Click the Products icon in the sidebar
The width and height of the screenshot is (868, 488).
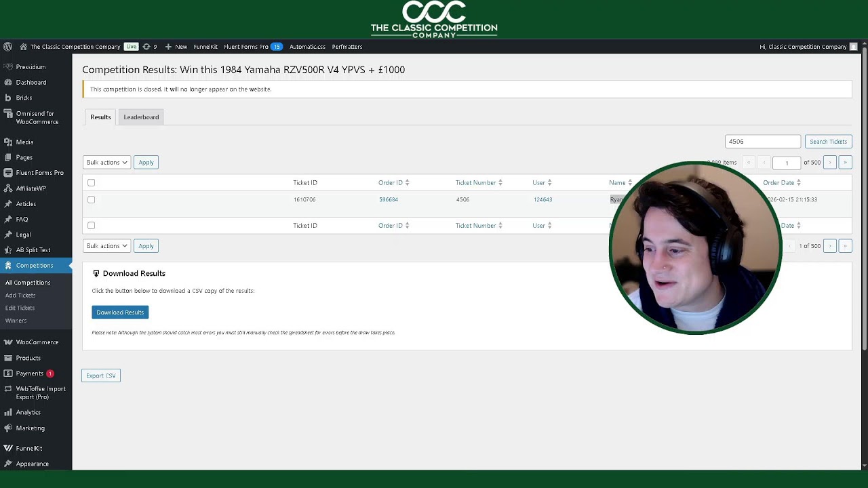[8, 358]
